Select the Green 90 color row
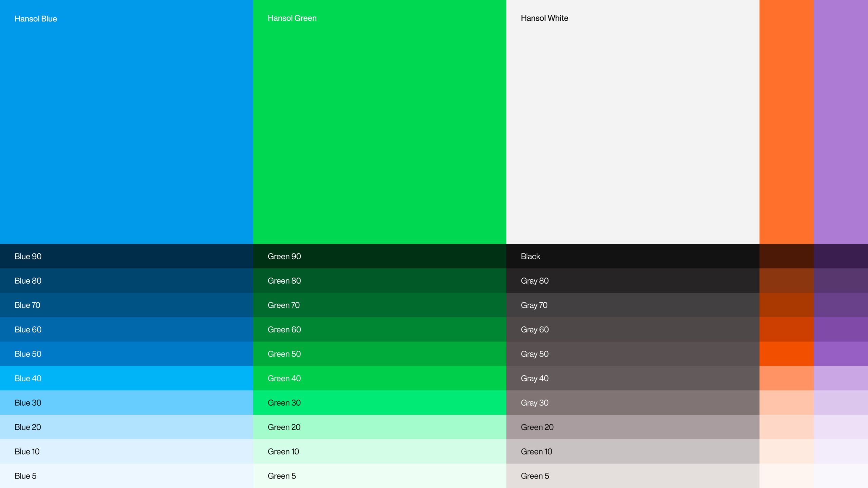This screenshot has width=868, height=488. click(379, 256)
